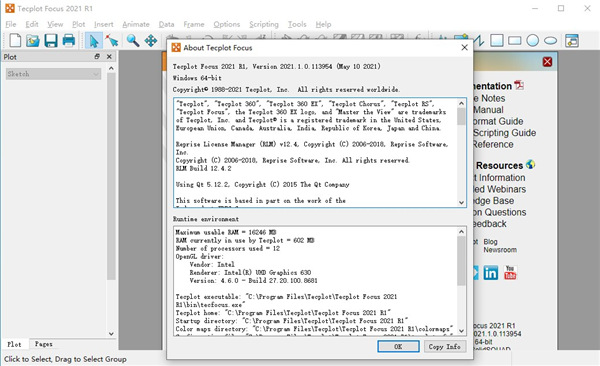600x366 pixels.
Task: Select the Zoom magnifier tool
Action: 133,40
